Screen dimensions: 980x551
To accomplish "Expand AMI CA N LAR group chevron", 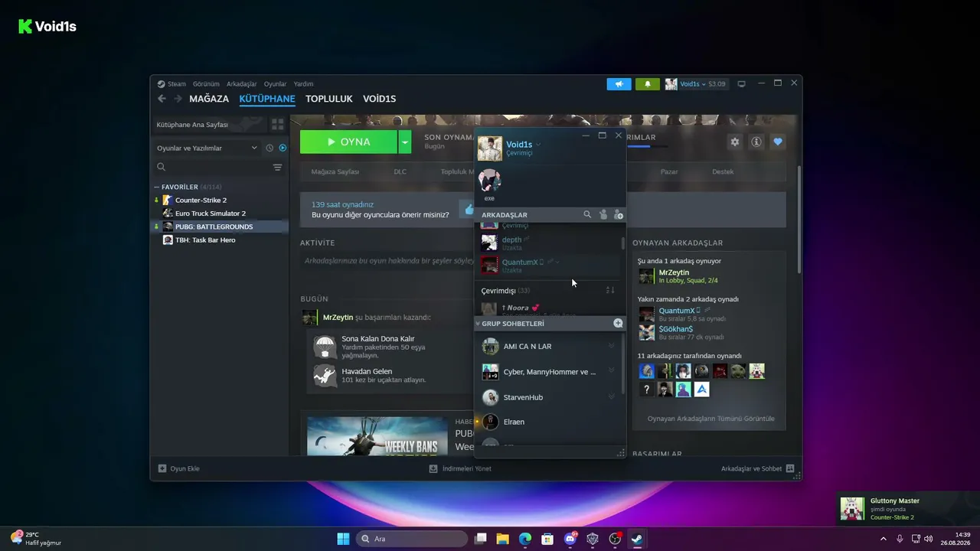I will coord(611,347).
